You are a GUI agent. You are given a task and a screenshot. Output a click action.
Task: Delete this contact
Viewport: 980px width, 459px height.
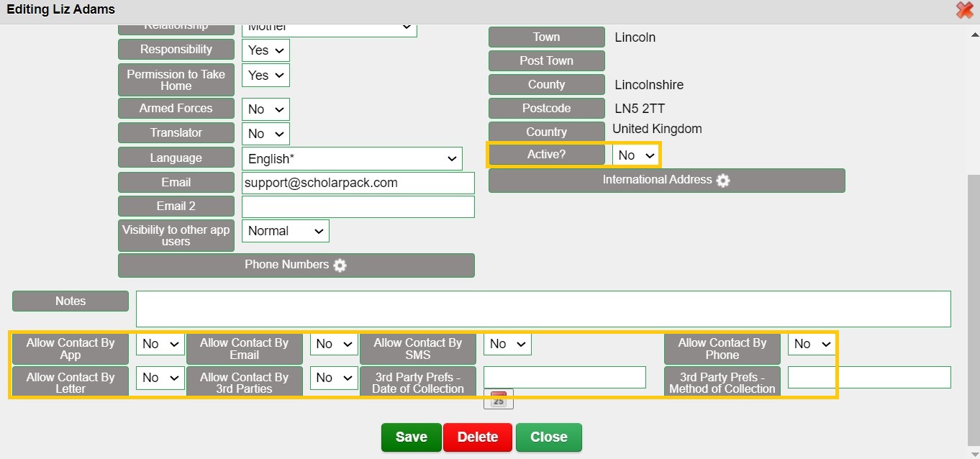478,437
